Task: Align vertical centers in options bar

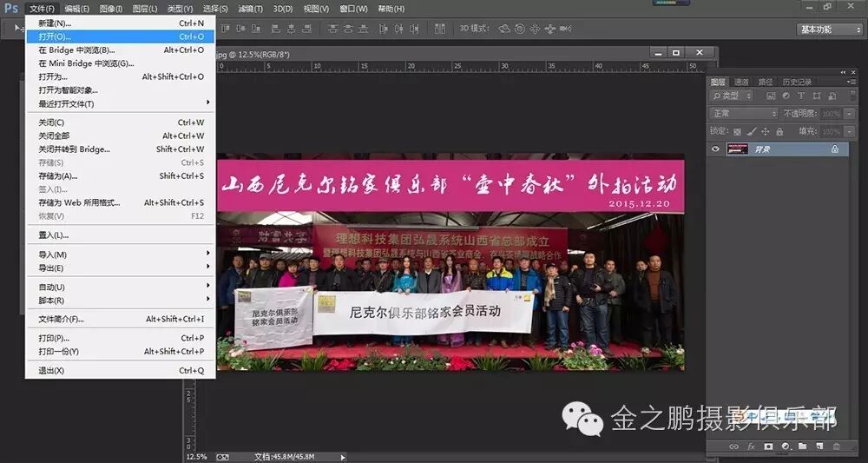Action: tap(241, 29)
